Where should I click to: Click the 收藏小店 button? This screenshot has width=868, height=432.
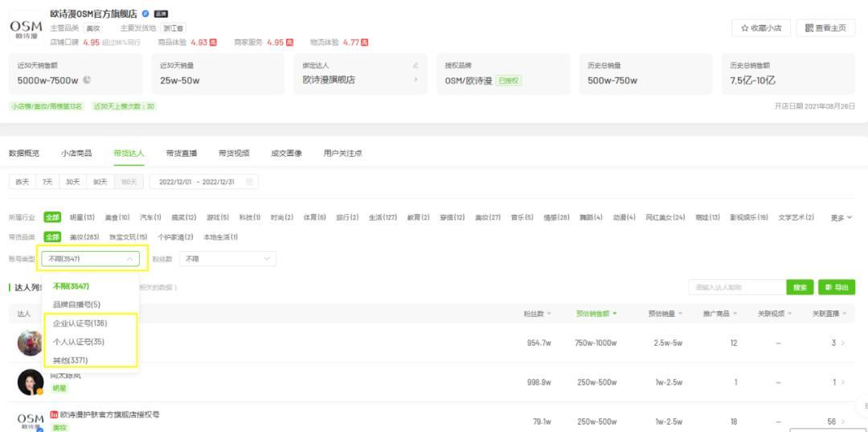760,27
